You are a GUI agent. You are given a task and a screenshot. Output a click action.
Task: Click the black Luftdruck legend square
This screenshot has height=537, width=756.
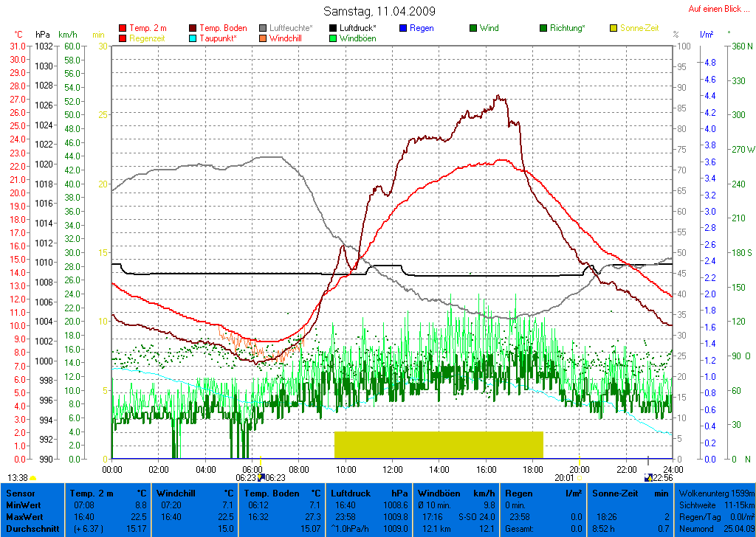click(334, 28)
